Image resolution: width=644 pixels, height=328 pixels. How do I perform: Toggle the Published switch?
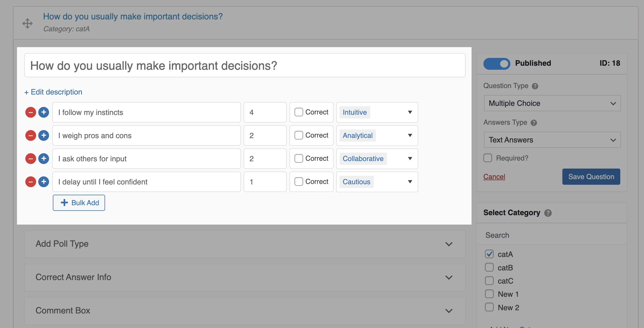pos(497,64)
